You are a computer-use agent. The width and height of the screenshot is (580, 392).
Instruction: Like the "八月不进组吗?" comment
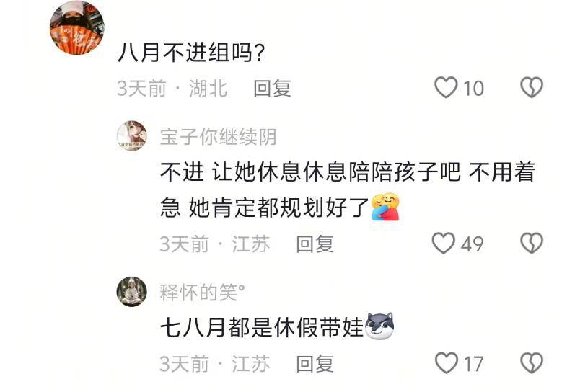(x=445, y=88)
